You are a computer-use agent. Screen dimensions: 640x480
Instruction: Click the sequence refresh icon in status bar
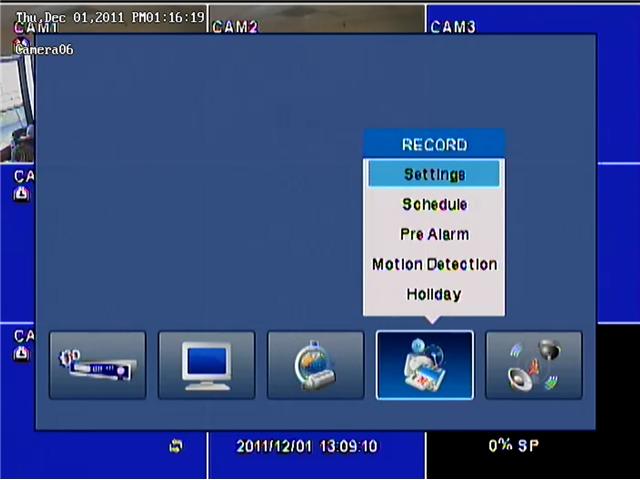[176, 446]
